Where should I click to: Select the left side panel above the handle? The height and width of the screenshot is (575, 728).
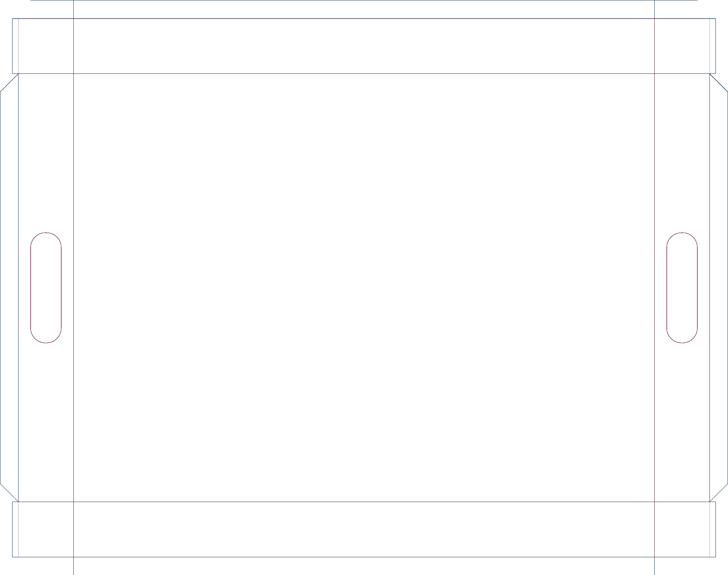[46, 151]
